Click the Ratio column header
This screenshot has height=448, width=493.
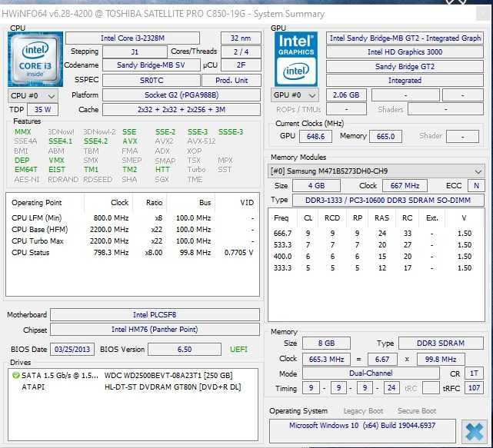point(154,203)
